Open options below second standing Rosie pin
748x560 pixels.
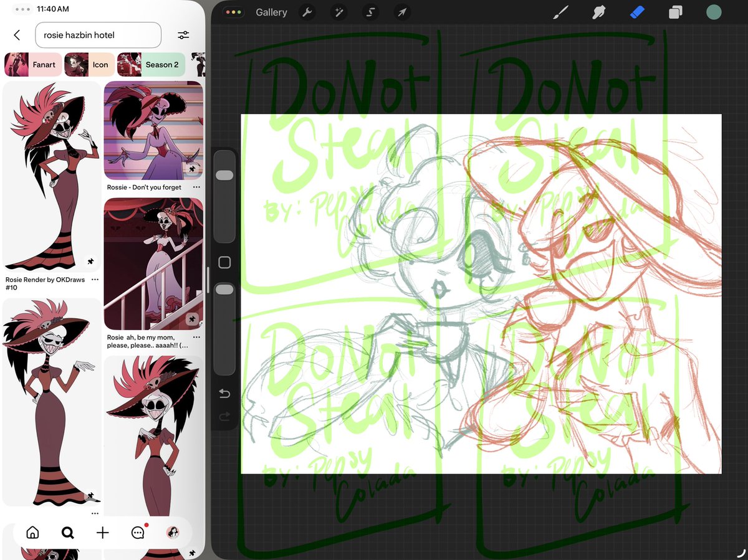coord(95,513)
